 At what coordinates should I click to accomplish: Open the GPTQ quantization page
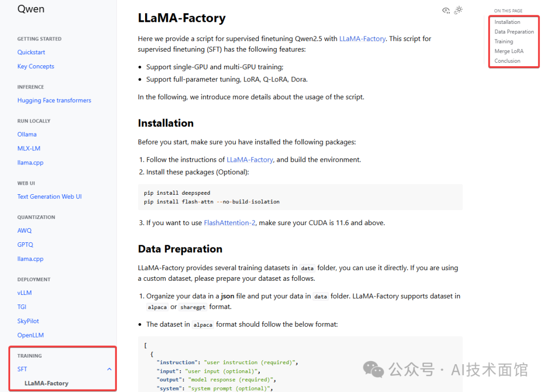coord(25,245)
